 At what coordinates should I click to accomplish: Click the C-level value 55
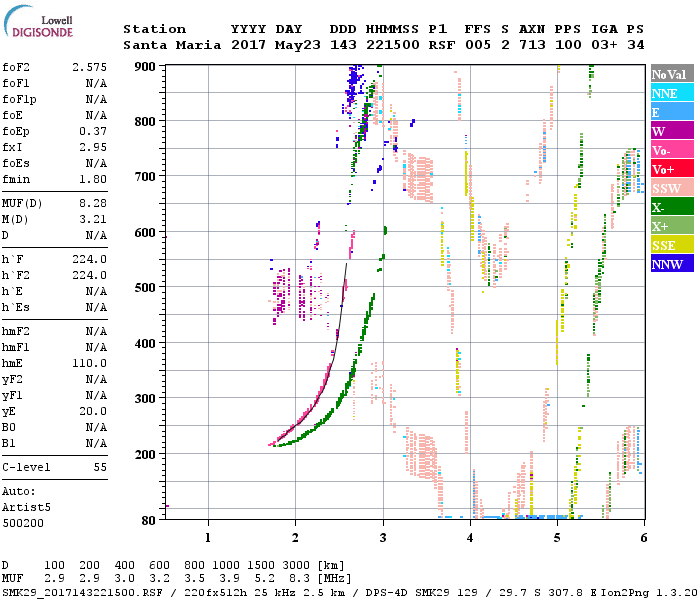(100, 467)
